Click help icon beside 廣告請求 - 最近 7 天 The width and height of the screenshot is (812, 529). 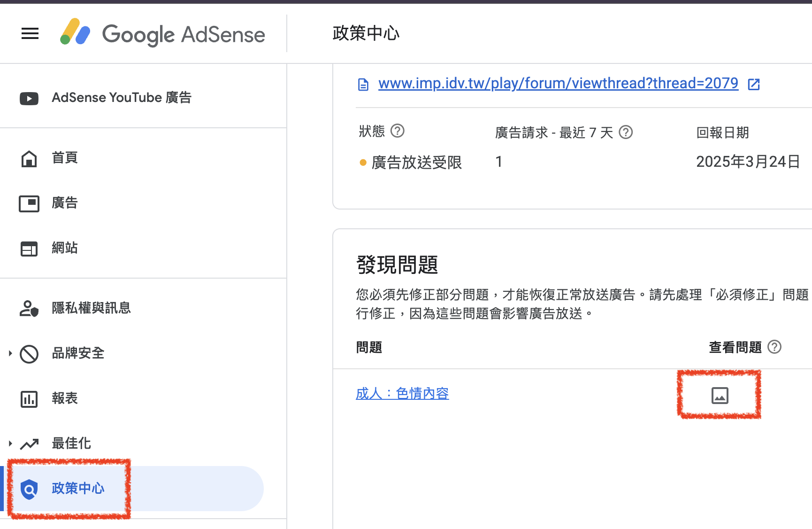626,132
